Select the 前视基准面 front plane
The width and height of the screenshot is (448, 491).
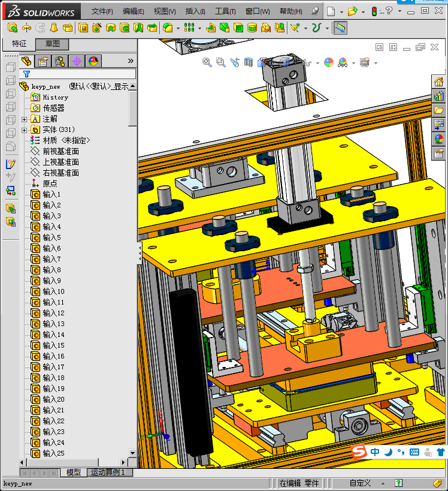tap(60, 151)
